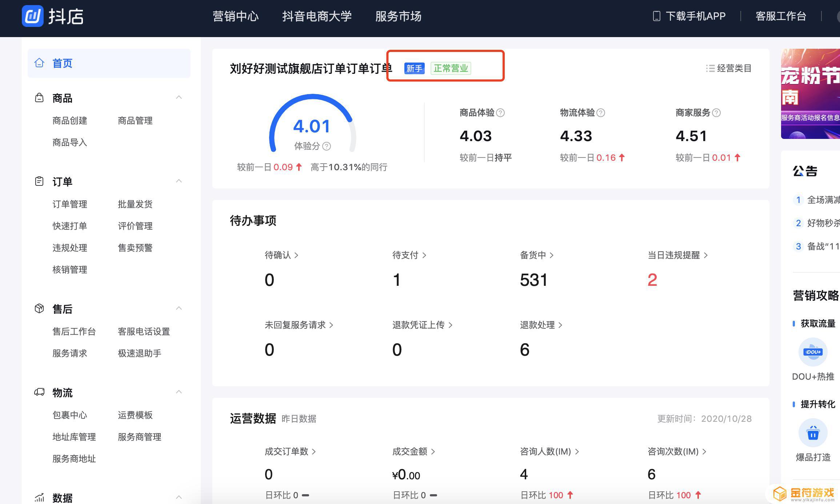
Task: Open 咨询人数(IM) details
Action: click(x=550, y=452)
